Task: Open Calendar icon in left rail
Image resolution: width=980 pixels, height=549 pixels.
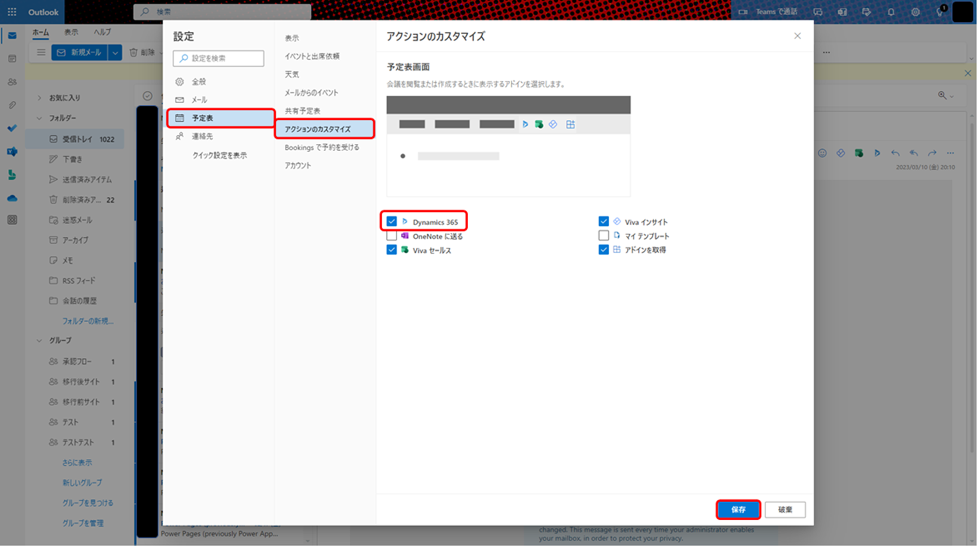Action: click(12, 59)
